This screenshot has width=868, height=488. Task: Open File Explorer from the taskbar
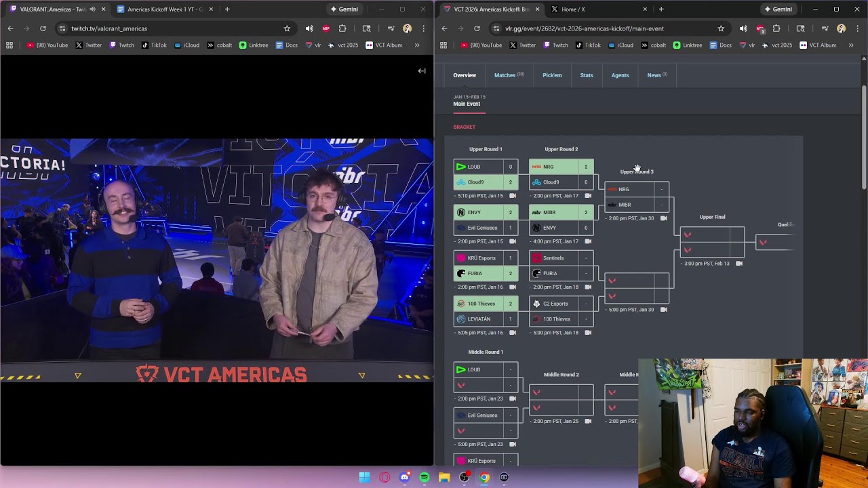(444, 477)
